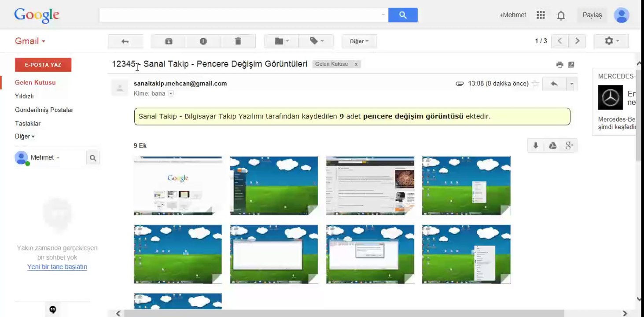Open the +Mehmet profile link
Image resolution: width=644 pixels, height=317 pixels.
click(x=512, y=15)
